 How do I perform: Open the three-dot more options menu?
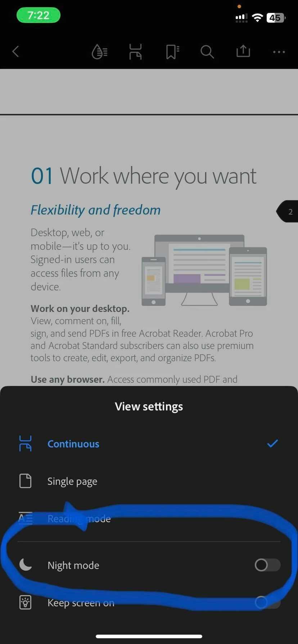click(x=279, y=52)
